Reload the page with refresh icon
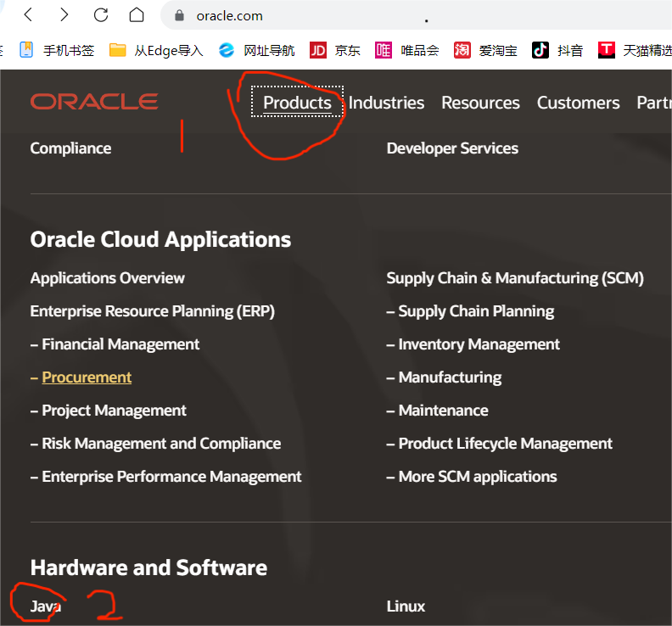The width and height of the screenshot is (672, 626). 101,15
